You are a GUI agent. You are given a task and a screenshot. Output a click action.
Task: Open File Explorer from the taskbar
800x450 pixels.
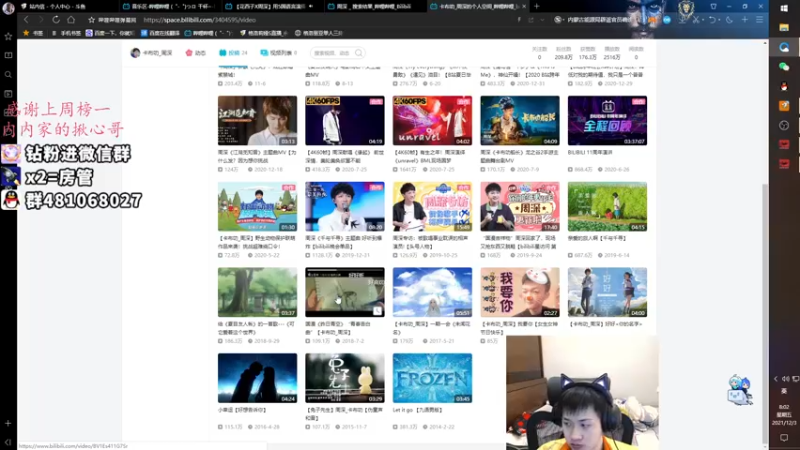[784, 28]
